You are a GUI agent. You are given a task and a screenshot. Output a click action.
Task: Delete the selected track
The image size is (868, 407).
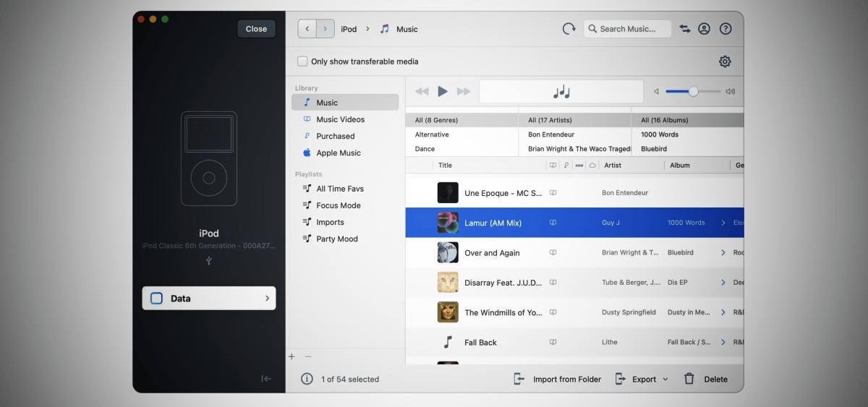click(x=706, y=379)
